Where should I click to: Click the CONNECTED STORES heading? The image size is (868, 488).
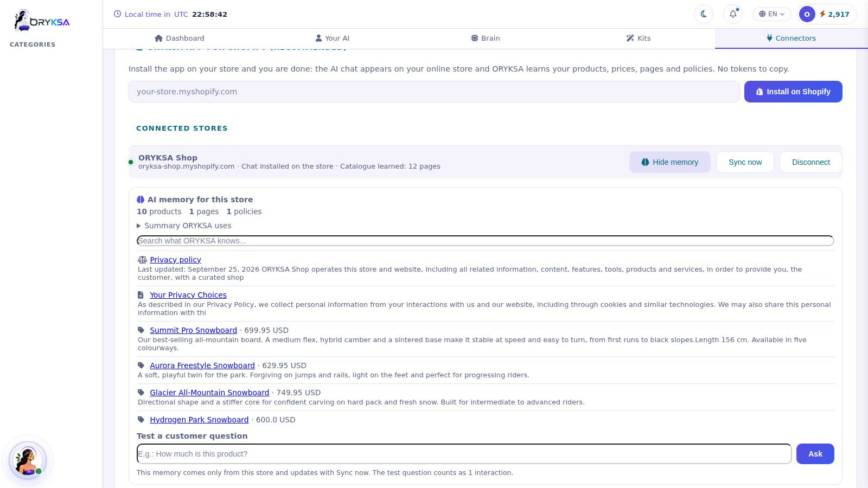182,129
